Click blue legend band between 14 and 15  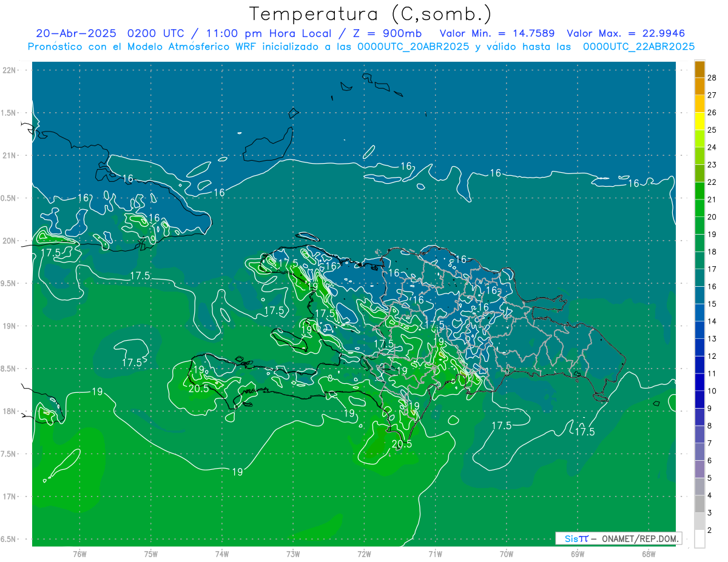(x=699, y=312)
